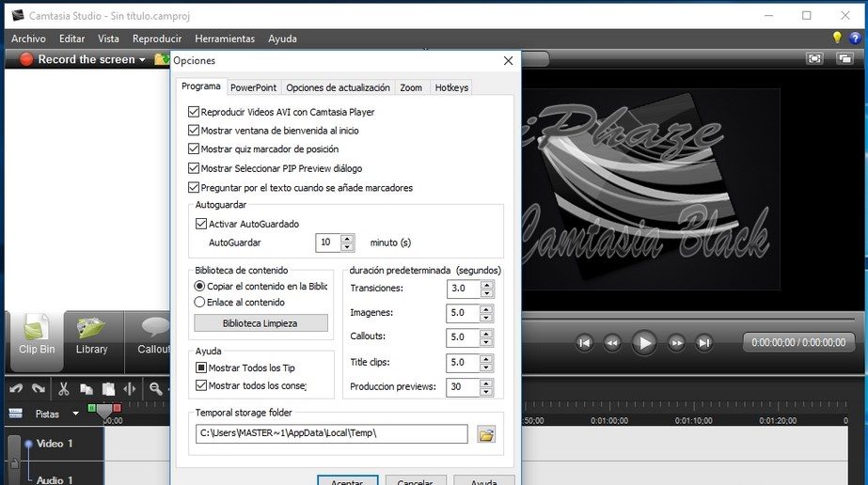Increase Transiciones duration spinner
The width and height of the screenshot is (868, 485).
[486, 284]
